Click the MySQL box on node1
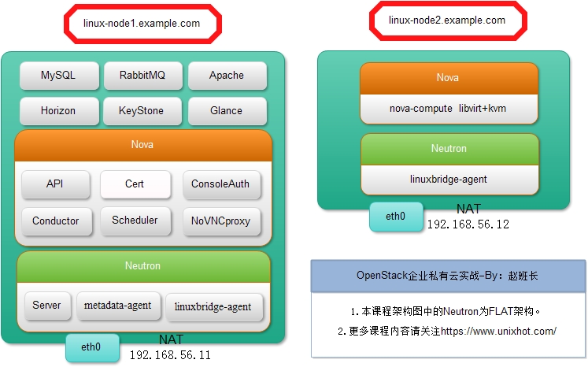The width and height of the screenshot is (588, 367). tap(59, 76)
